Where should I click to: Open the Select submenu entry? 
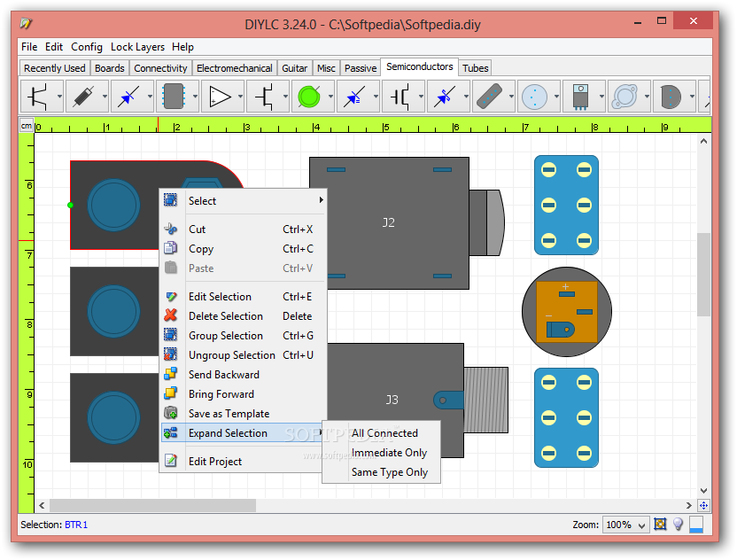[243, 201]
